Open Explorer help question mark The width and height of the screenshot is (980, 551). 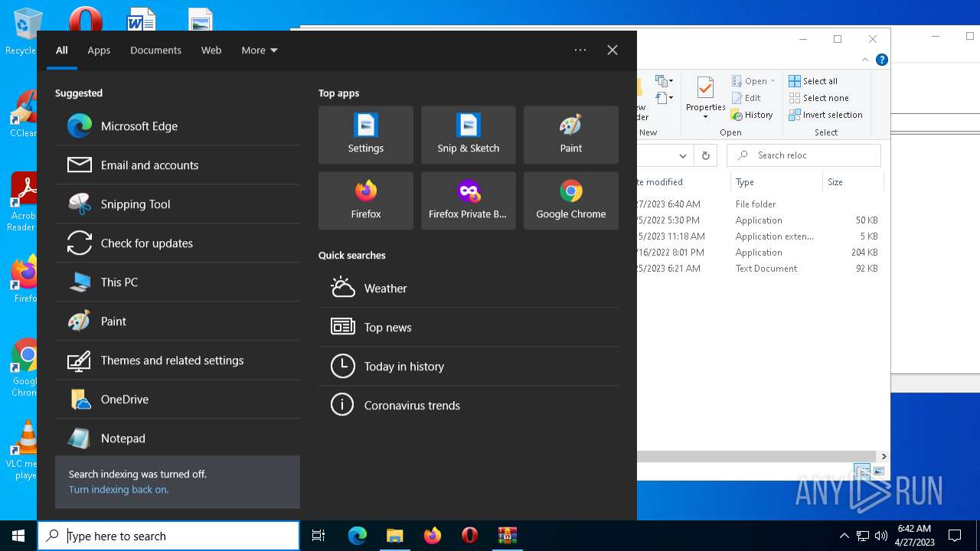[882, 60]
